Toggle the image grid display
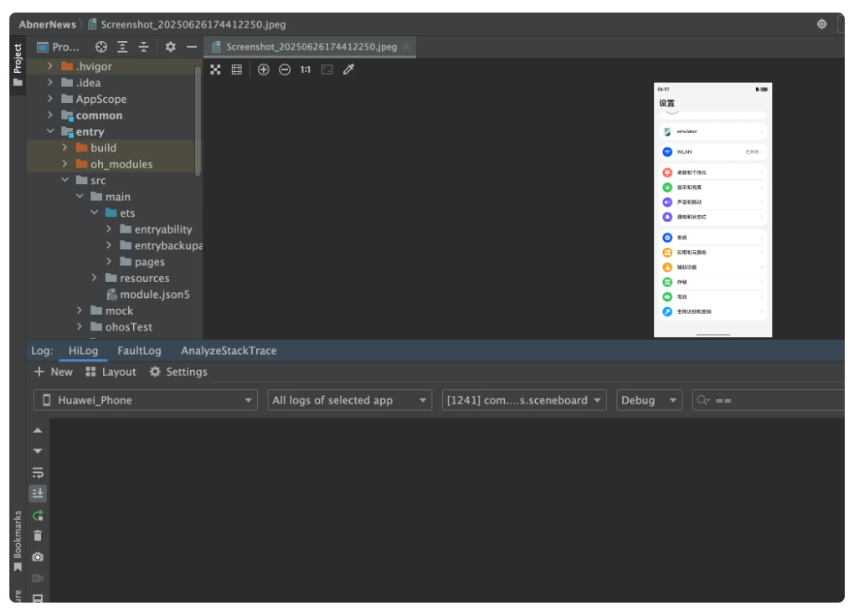The height and width of the screenshot is (616, 859). 237,69
